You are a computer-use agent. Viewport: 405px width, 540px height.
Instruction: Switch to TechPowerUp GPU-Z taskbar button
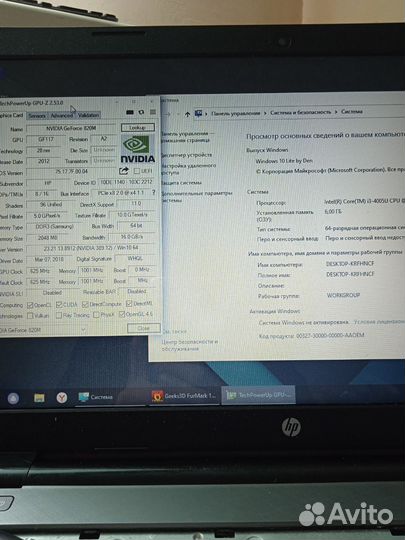259,395
